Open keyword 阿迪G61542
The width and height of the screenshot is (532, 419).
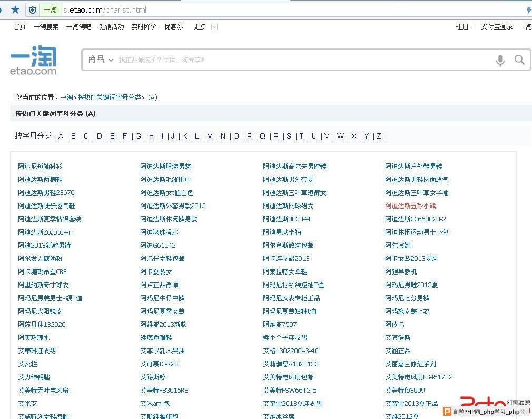pyautogui.click(x=158, y=245)
